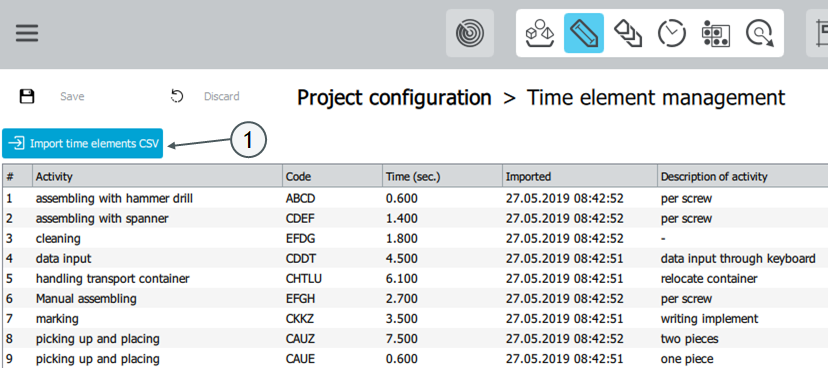
Task: Click time value 1.400
Action: coord(401,219)
